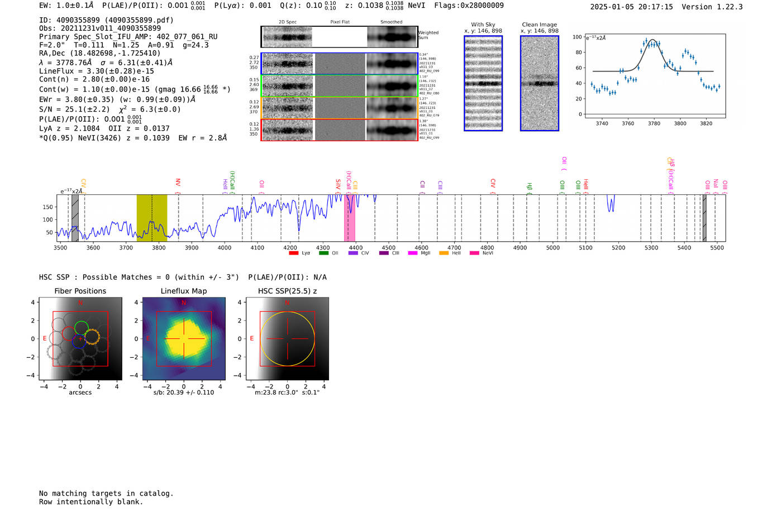Click the s/b: 20.39 +/- 0.110 caption

pos(184,392)
